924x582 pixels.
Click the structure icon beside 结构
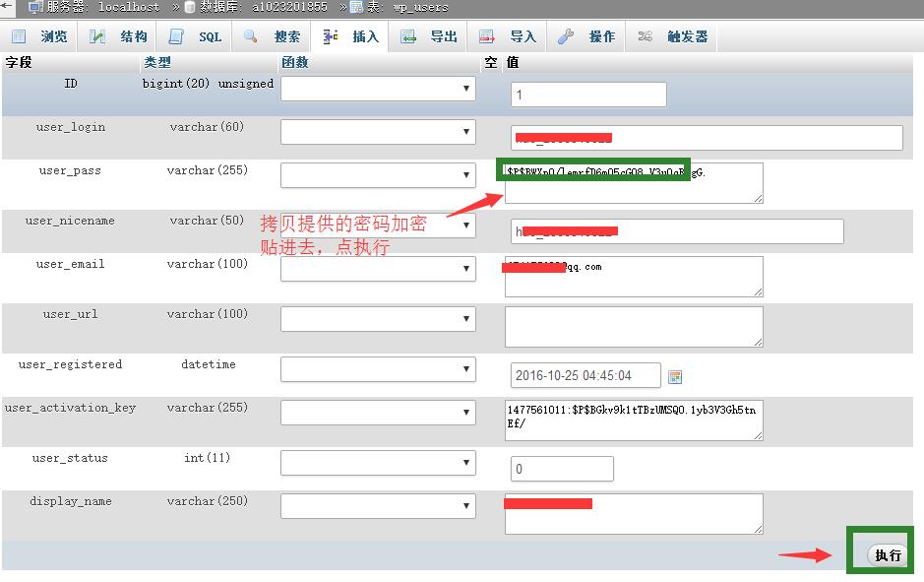(x=97, y=36)
